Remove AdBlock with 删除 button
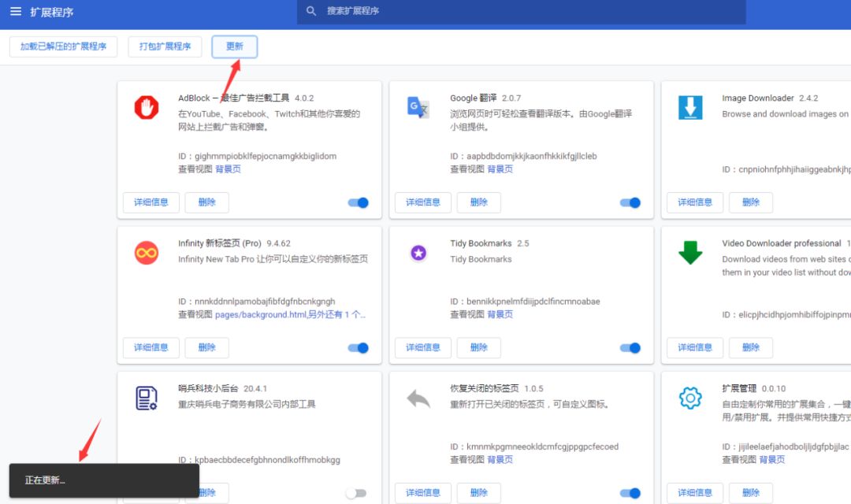 tap(206, 202)
